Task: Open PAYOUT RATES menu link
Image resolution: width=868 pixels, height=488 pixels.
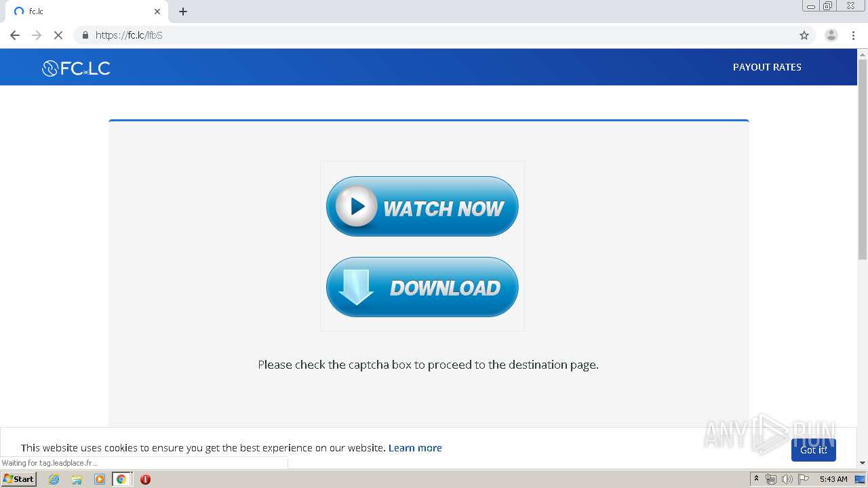Action: (767, 67)
